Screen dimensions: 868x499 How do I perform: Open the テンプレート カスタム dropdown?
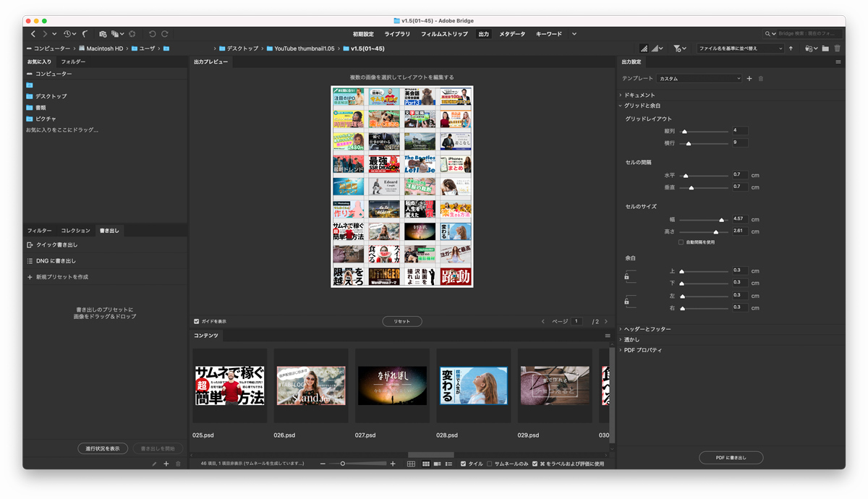coord(699,78)
